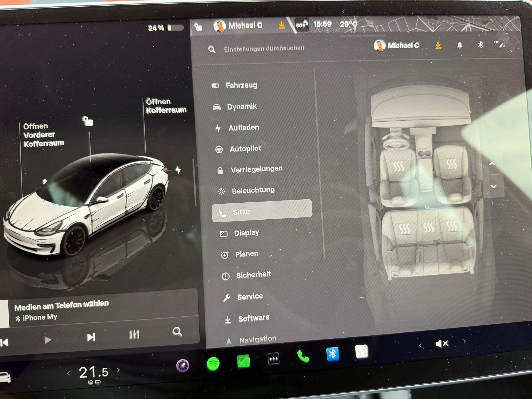Tap the 21.5 temperature display
The width and height of the screenshot is (532, 399).
coord(94,372)
